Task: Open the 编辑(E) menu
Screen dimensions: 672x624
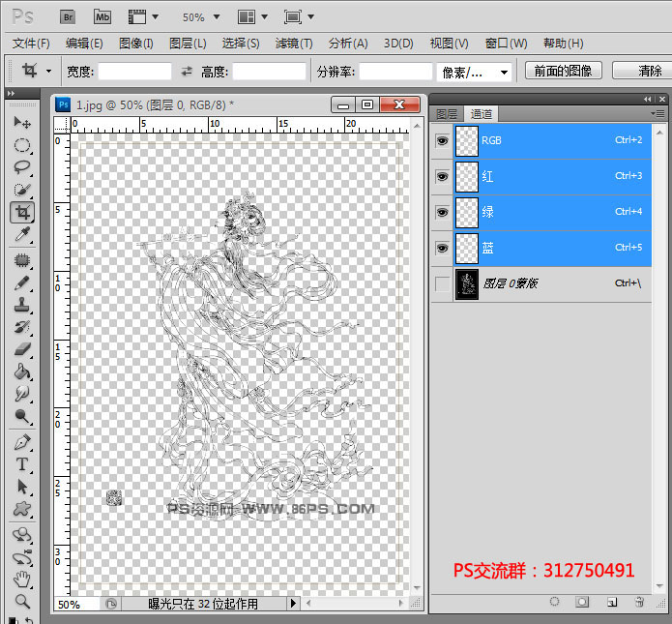Action: pyautogui.click(x=84, y=44)
